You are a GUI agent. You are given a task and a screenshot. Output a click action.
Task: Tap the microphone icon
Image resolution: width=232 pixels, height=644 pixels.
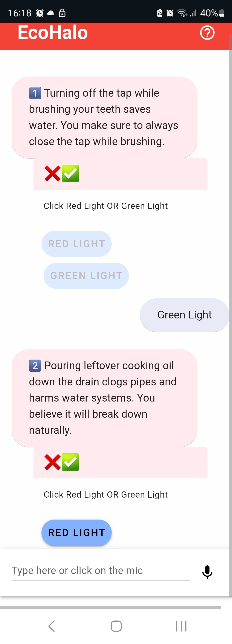click(x=207, y=572)
